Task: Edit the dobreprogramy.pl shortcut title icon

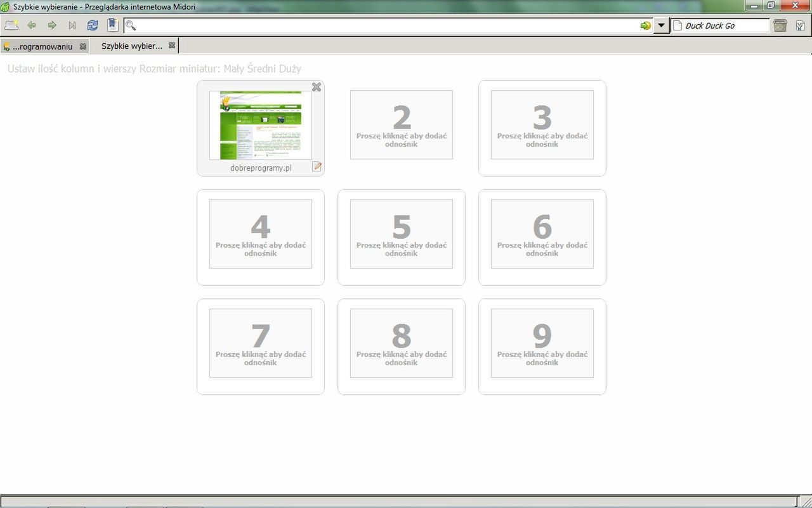Action: 317,166
